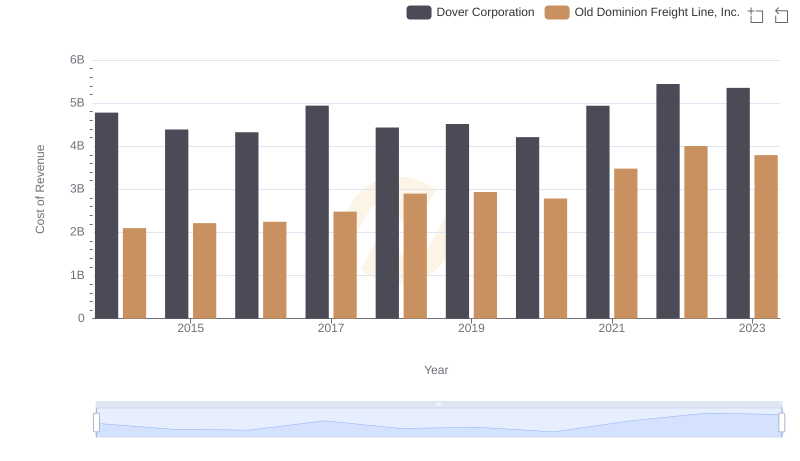This screenshot has height=461, width=800.
Task: Click Dover Corporation bar for 2019
Action: pos(457,221)
